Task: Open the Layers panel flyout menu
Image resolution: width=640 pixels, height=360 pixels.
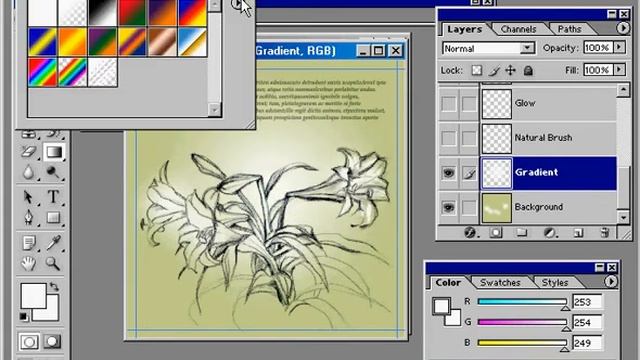Action: pyautogui.click(x=622, y=28)
